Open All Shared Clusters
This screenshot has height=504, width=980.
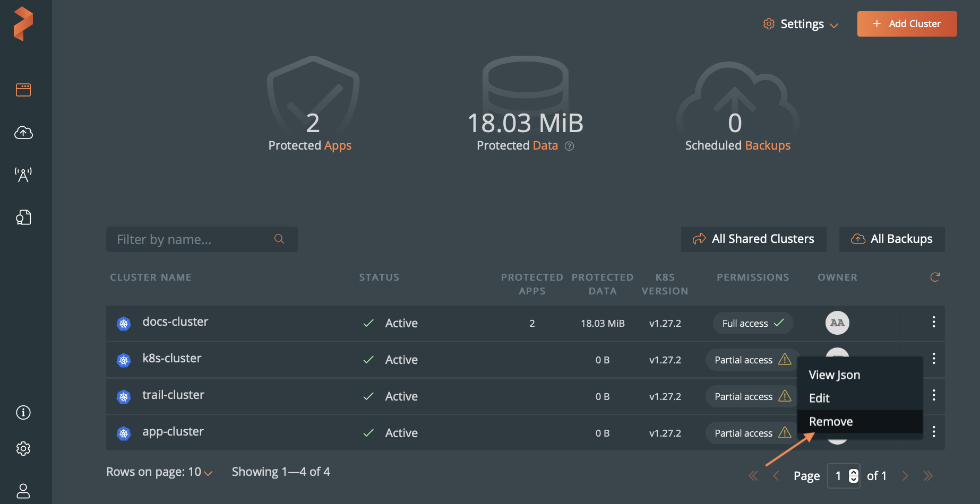pyautogui.click(x=753, y=239)
